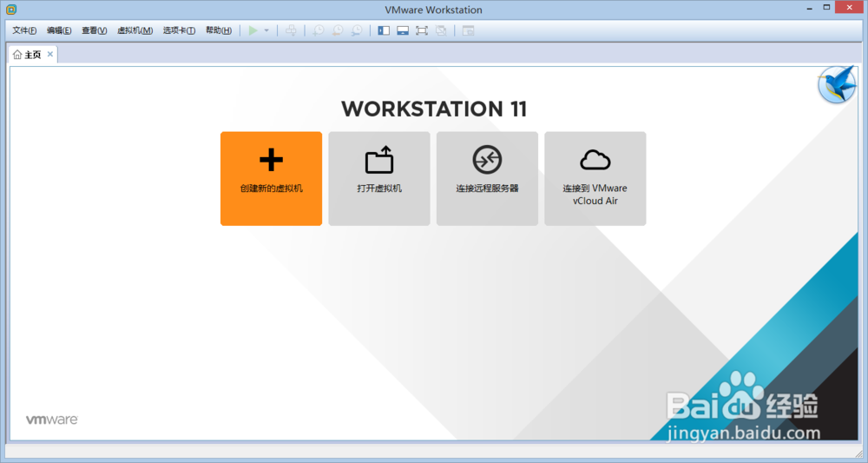Click the revert to snapshot toolbar icon
The image size is (868, 463).
pos(338,30)
